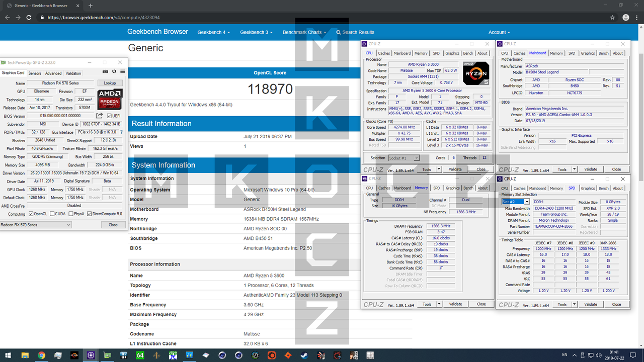Click the GPU-Z Close button

[x=113, y=225]
